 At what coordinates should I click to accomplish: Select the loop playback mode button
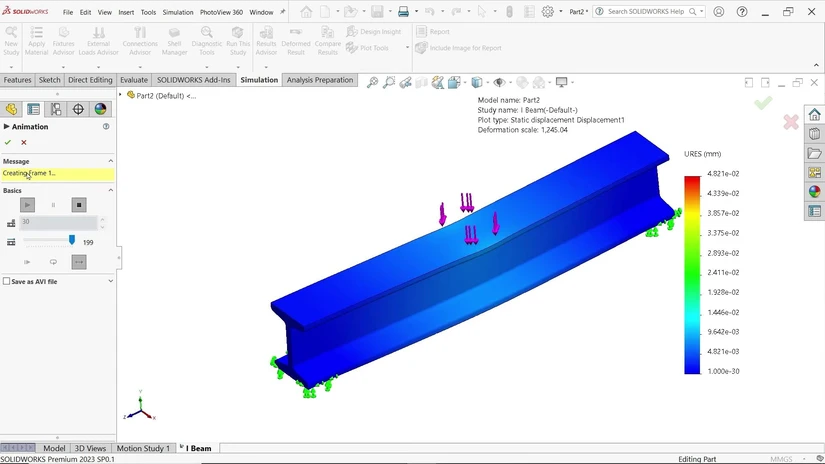tap(53, 262)
